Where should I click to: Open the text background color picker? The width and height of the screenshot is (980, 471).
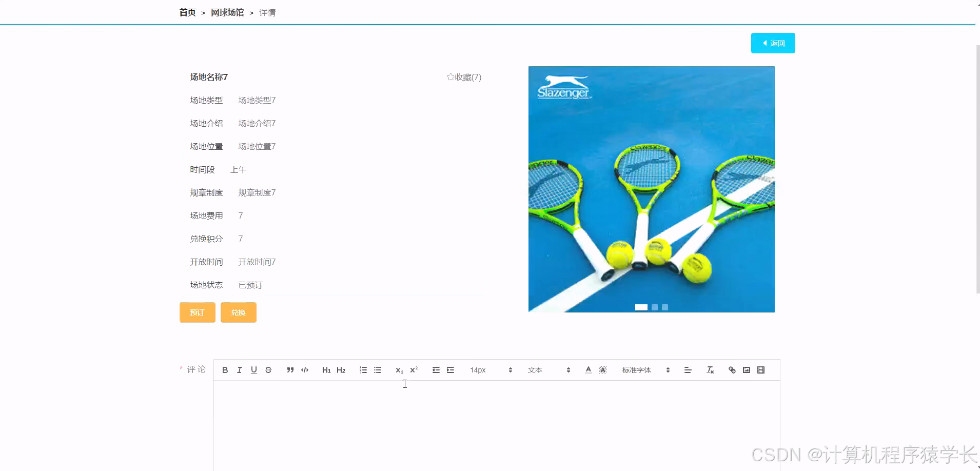coord(603,370)
